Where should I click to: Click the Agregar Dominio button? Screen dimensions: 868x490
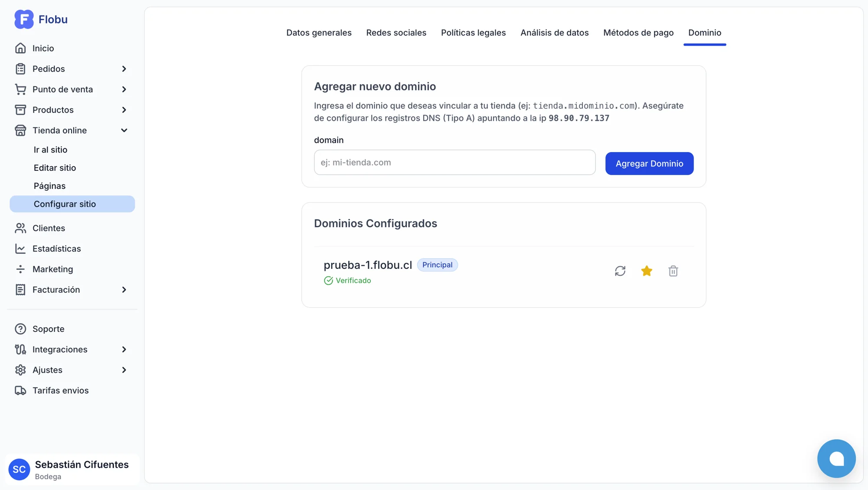coord(649,163)
